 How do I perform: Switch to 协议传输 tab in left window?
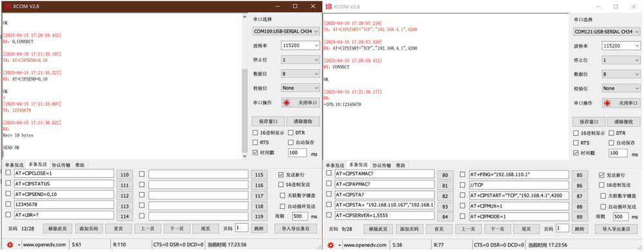pos(61,165)
